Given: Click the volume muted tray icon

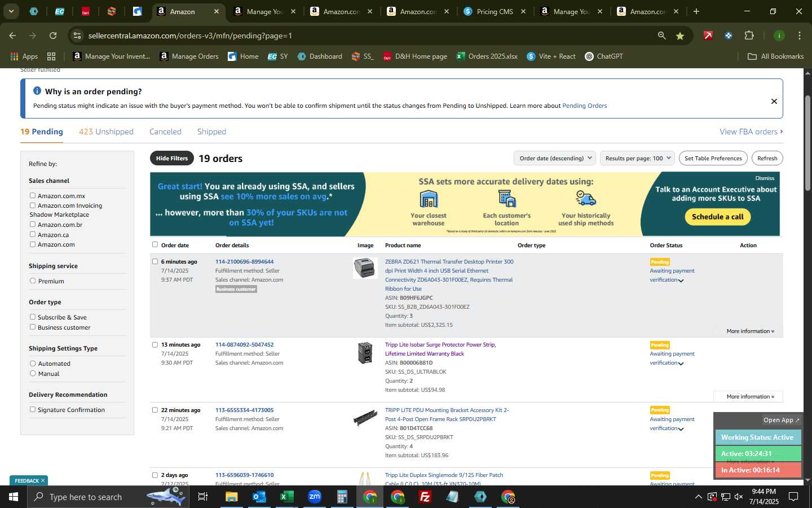Looking at the screenshot, I should click(739, 497).
